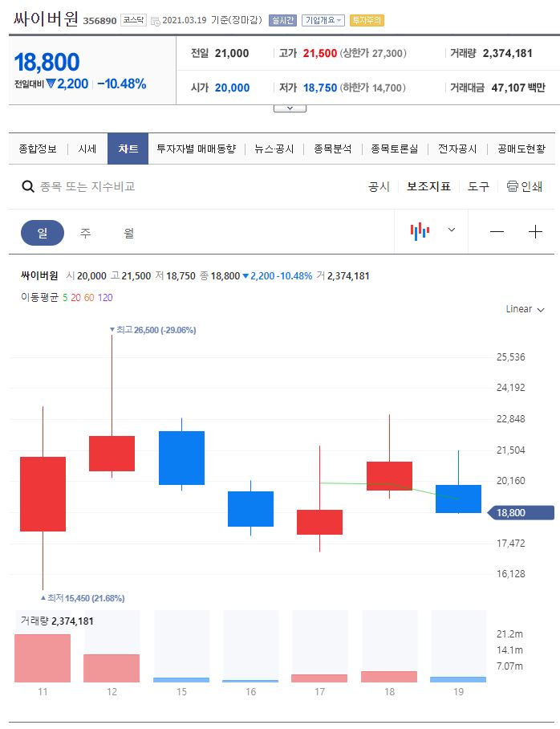Image resolution: width=560 pixels, height=729 pixels.
Task: Switch to 월 monthly period
Action: [128, 233]
